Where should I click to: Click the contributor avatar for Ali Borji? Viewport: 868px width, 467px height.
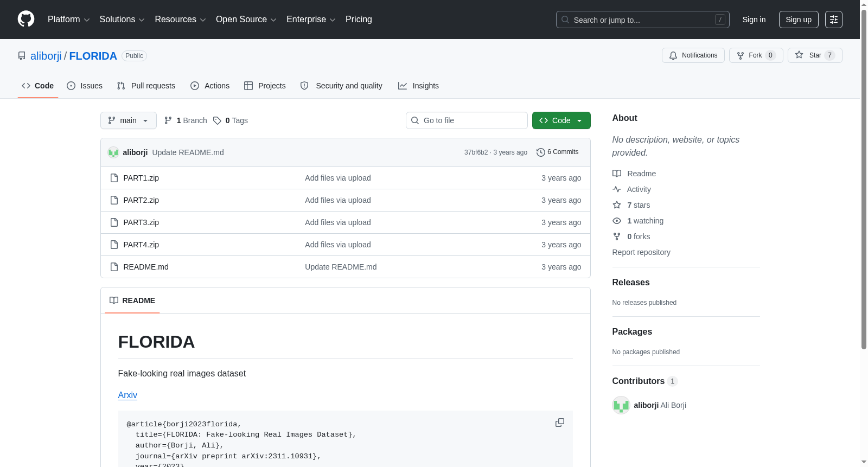pyautogui.click(x=621, y=405)
